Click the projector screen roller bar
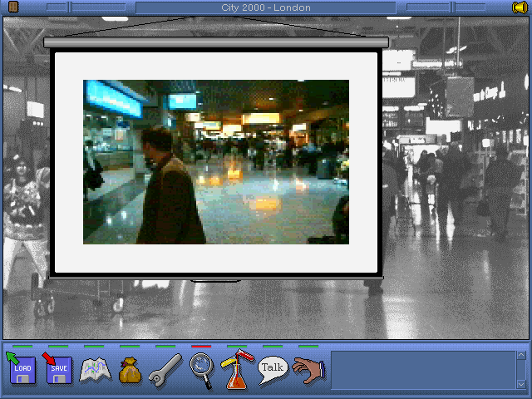Screen dimensions: 532x399 point(216,42)
